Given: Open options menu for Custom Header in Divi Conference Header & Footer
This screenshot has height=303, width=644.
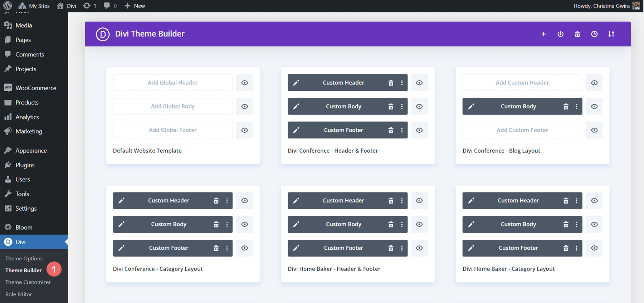Looking at the screenshot, I should (x=402, y=83).
